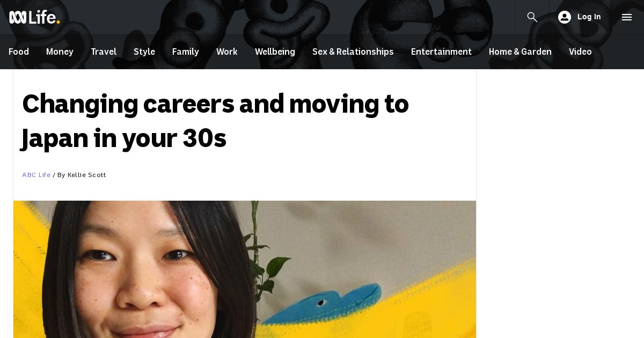Click the article hero photo

click(245, 269)
